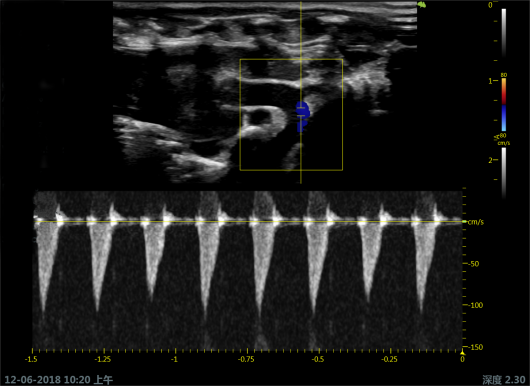Click the blue section of the velocity color bar
This screenshot has width=530, height=386.
(x=504, y=118)
